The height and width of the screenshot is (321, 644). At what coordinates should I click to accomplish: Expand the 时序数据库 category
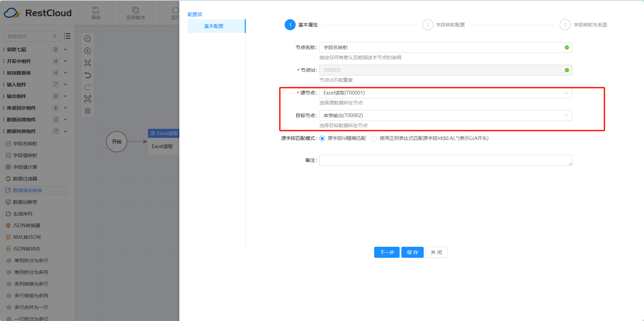point(65,73)
